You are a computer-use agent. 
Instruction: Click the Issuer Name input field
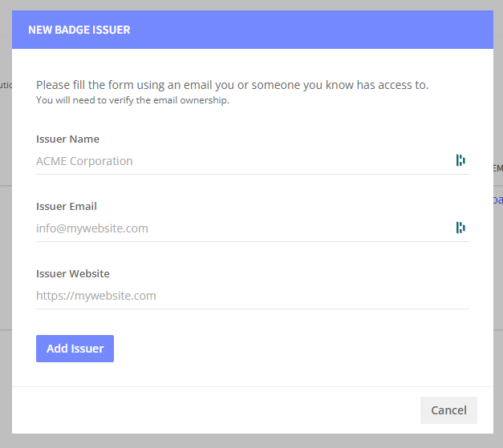[x=241, y=161]
